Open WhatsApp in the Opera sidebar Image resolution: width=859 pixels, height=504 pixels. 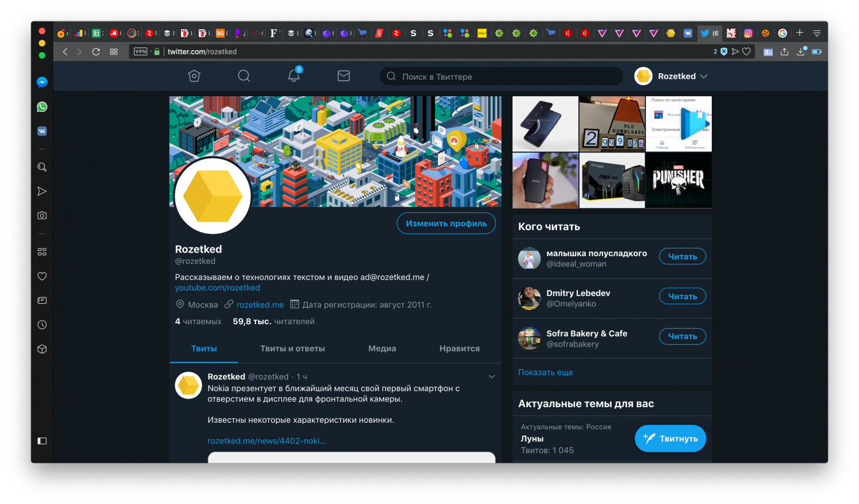pos(42,107)
